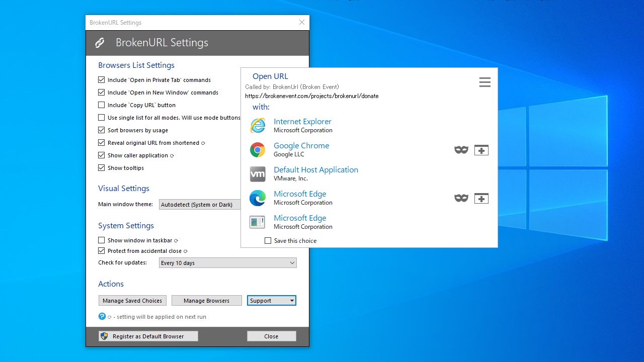Viewport: 644px width, 362px height.
Task: Toggle 'Open in New Window' commands checkbox
Action: coord(102,93)
